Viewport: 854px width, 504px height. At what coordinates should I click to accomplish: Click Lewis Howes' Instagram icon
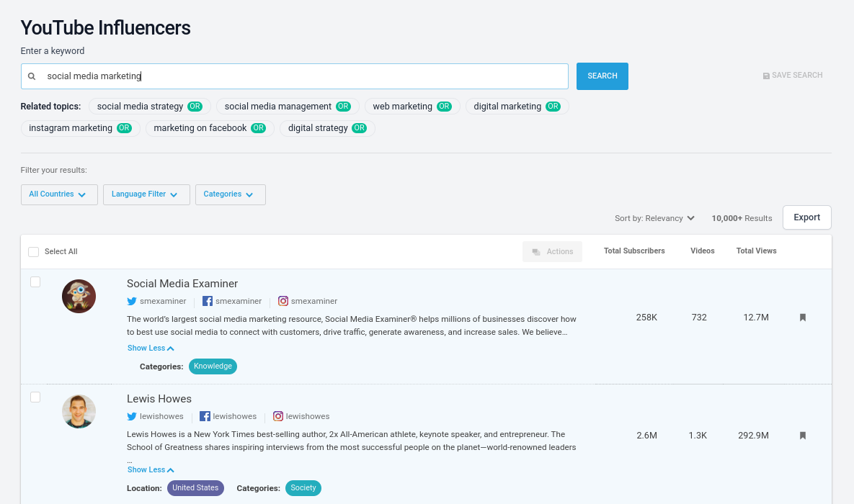(278, 417)
